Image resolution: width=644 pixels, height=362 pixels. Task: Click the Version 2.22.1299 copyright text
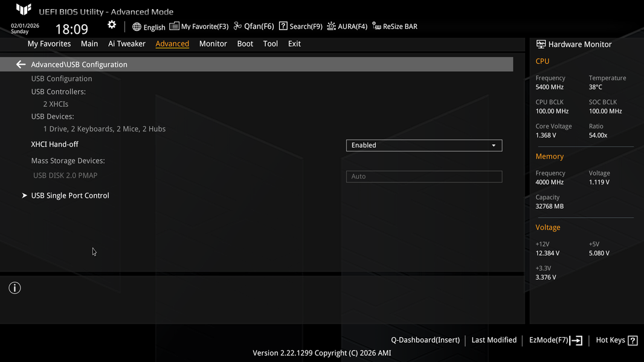coord(322,353)
